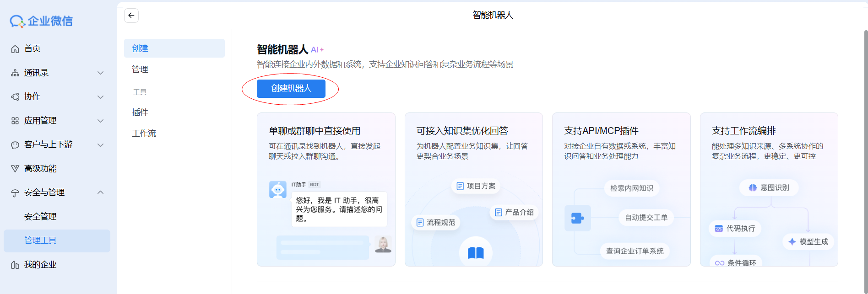Expand the 协作 chevron

coord(101,97)
